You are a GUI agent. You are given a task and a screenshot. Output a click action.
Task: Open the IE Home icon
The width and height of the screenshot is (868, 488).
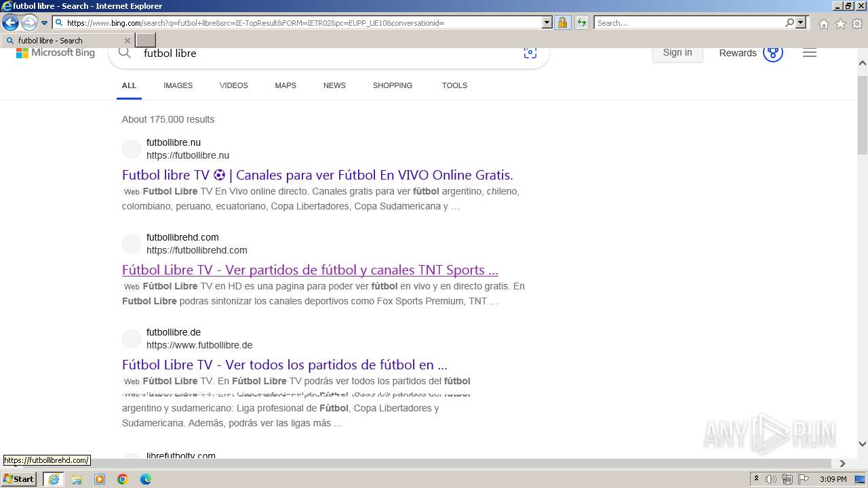pos(823,24)
